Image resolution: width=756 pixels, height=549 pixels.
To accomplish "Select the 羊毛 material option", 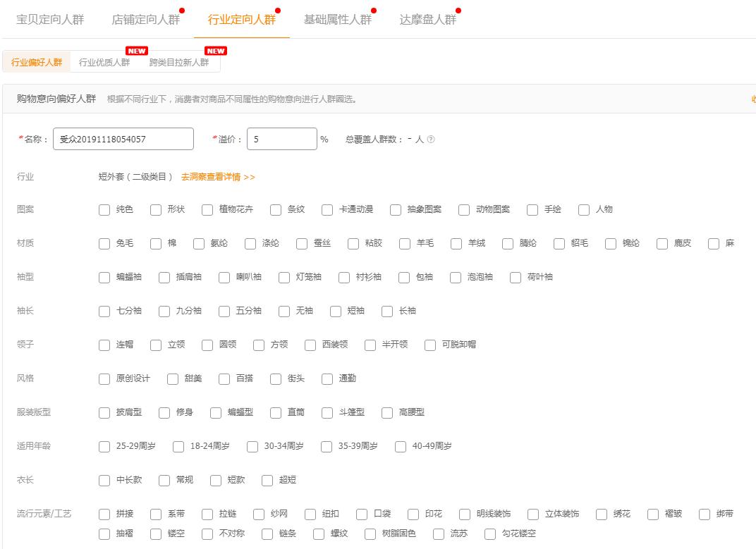I will (x=403, y=243).
